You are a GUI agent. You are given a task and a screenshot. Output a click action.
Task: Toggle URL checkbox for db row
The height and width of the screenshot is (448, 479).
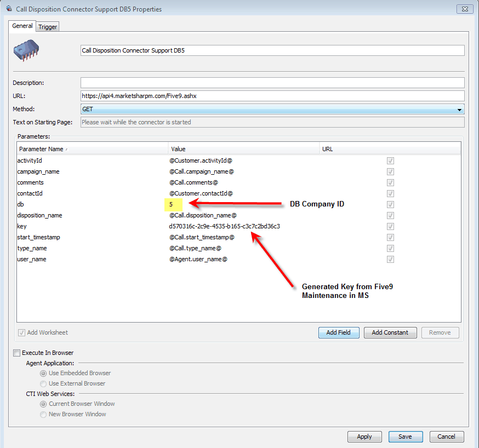(x=390, y=204)
